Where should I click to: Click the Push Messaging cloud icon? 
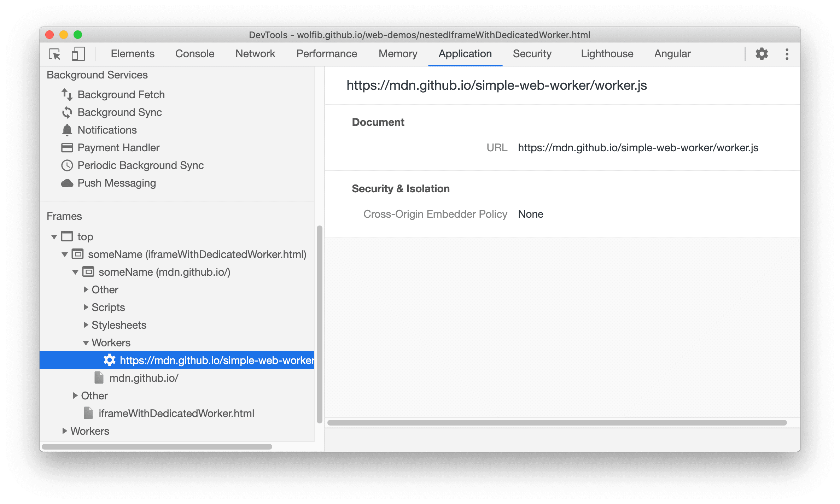point(68,182)
